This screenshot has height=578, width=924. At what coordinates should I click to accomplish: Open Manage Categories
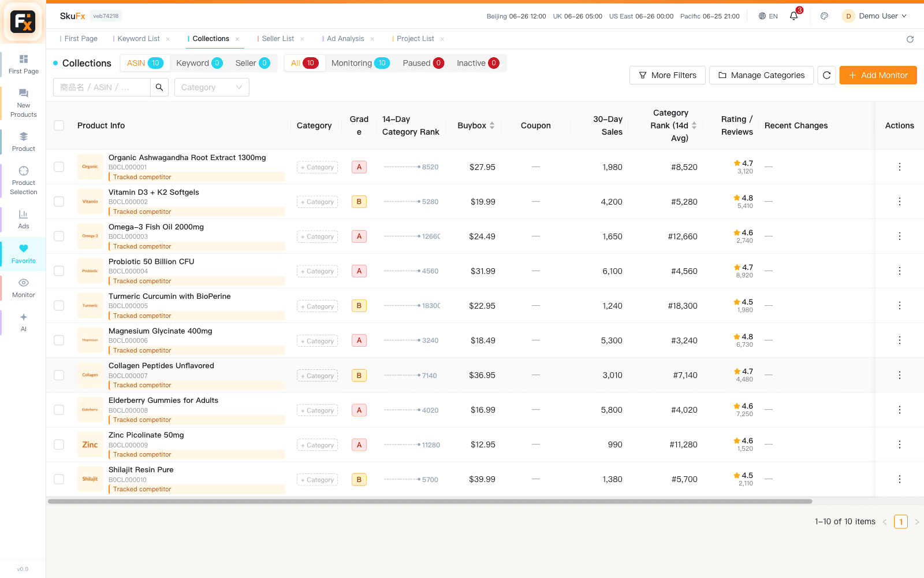pyautogui.click(x=761, y=75)
